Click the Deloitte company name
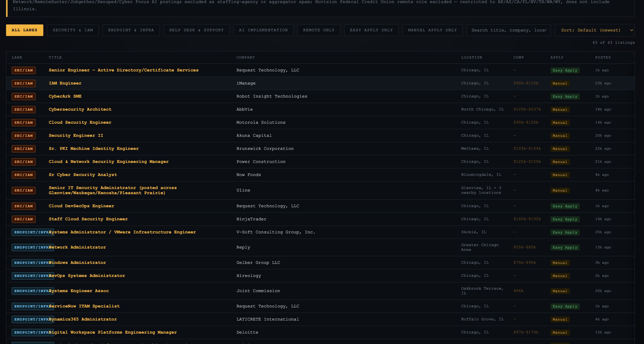This screenshot has height=344, width=644. pos(247,332)
